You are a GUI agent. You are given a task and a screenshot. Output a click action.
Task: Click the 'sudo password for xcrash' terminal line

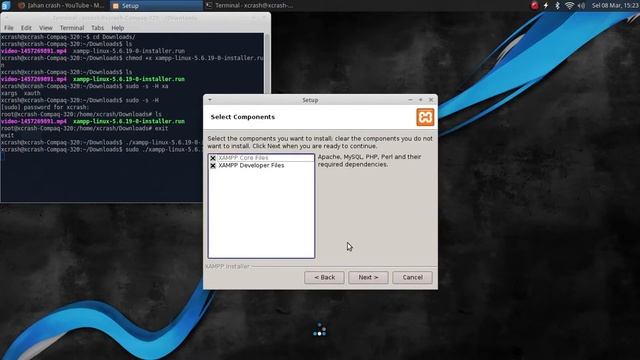(44, 107)
